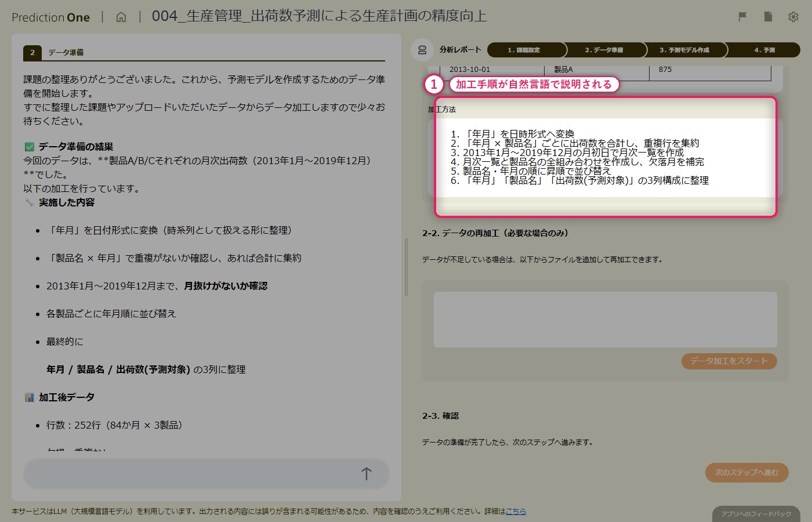Click step 4 欠落月を補完 line
This screenshot has width=812, height=522.
(583, 162)
